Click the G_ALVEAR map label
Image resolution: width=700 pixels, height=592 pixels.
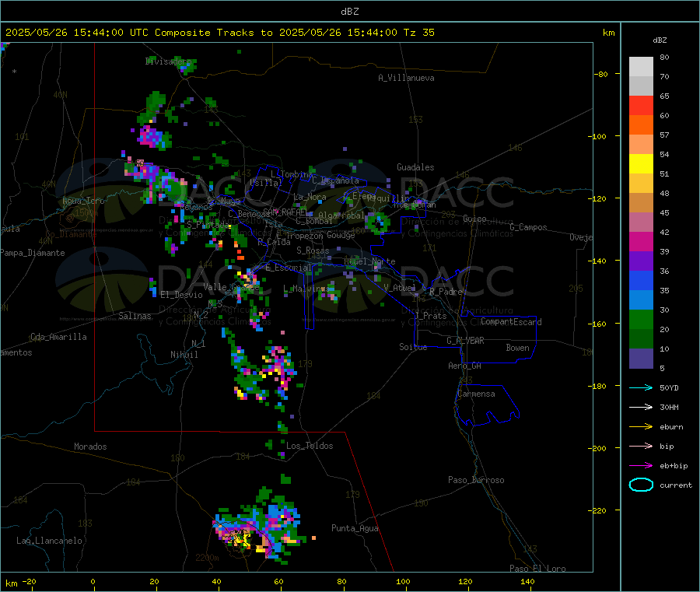[x=465, y=341]
